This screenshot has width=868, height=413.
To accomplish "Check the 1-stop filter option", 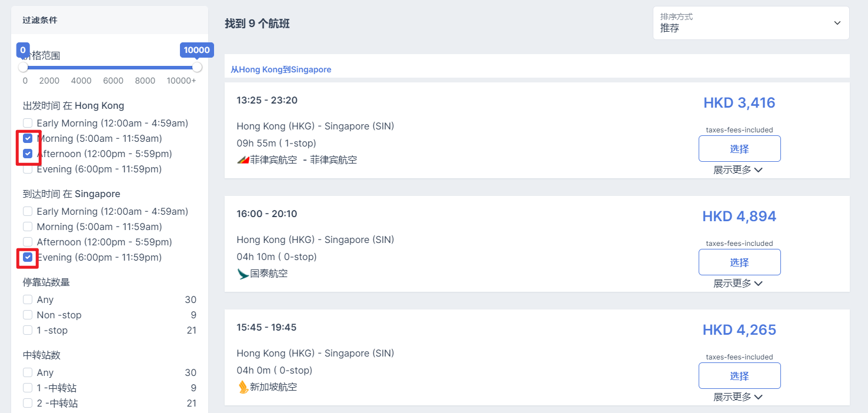I will 28,331.
